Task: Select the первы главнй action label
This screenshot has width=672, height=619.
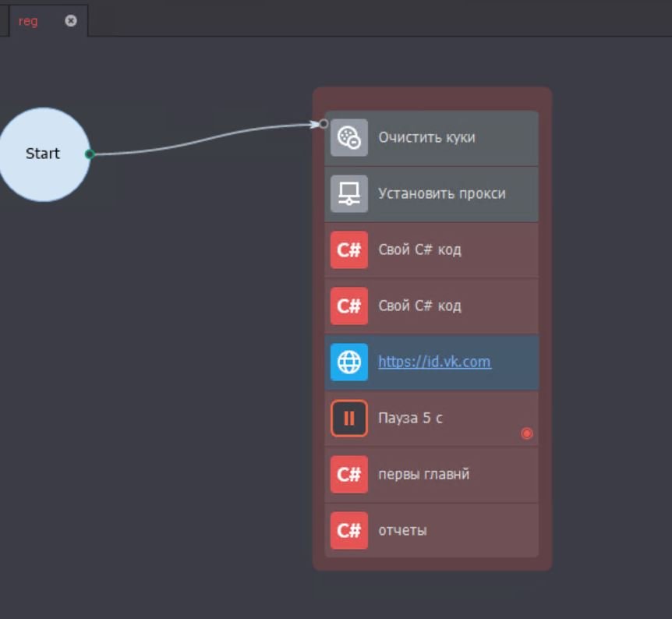Action: [424, 475]
